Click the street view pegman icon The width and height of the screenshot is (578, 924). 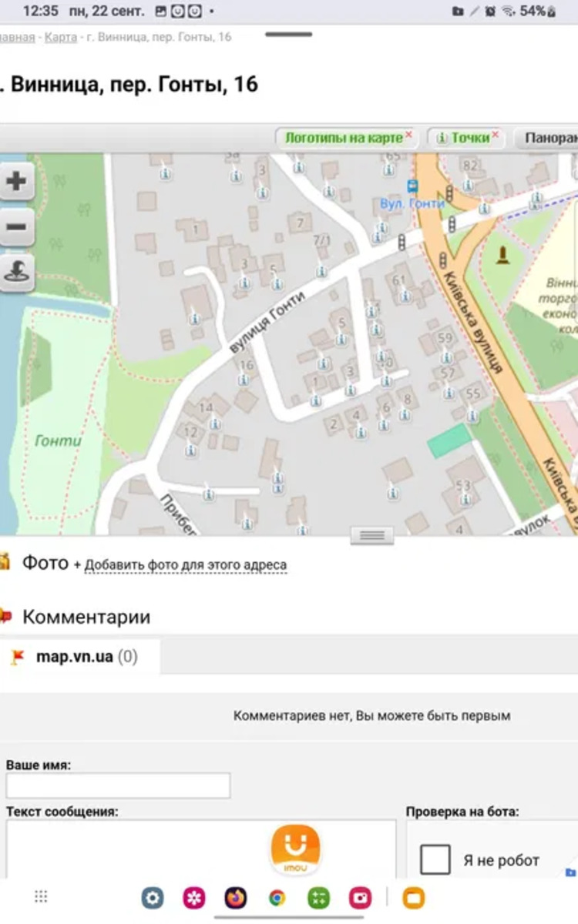[x=16, y=273]
